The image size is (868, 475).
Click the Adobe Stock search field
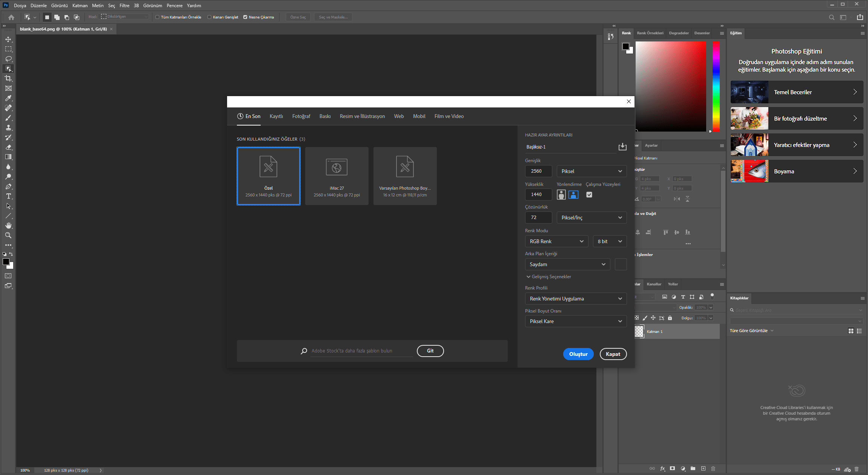coord(362,351)
